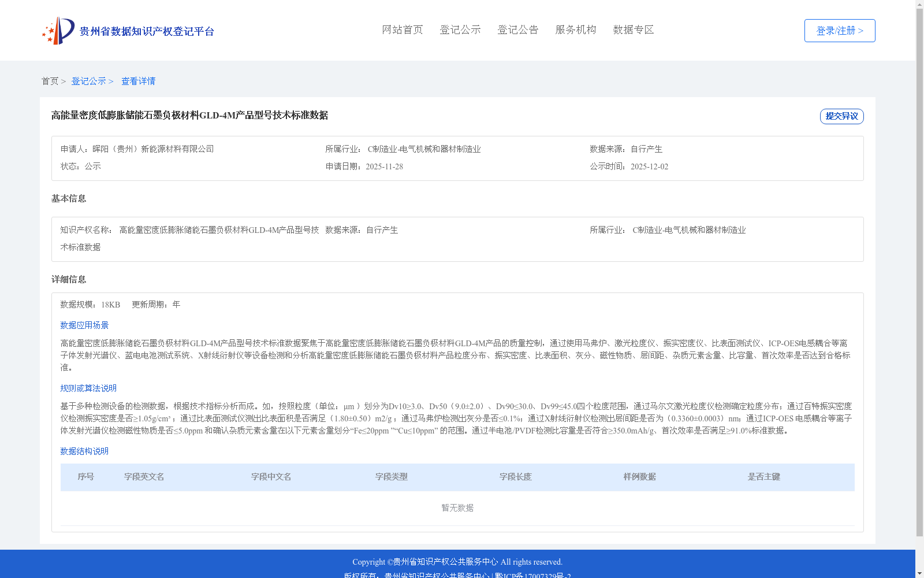
Task: Click application date 2025-11-28
Action: click(384, 166)
